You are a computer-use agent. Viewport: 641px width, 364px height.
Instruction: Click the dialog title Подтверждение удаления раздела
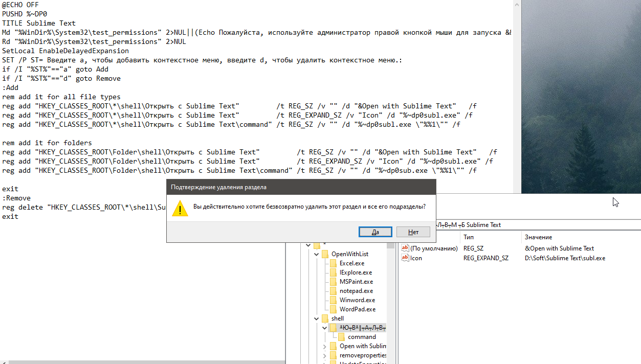pyautogui.click(x=218, y=187)
